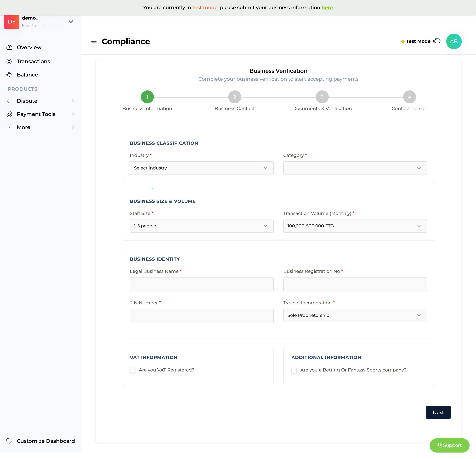Check the Betting Or Fantasy Sports box
Screen dimensions: 476x459
point(294,370)
